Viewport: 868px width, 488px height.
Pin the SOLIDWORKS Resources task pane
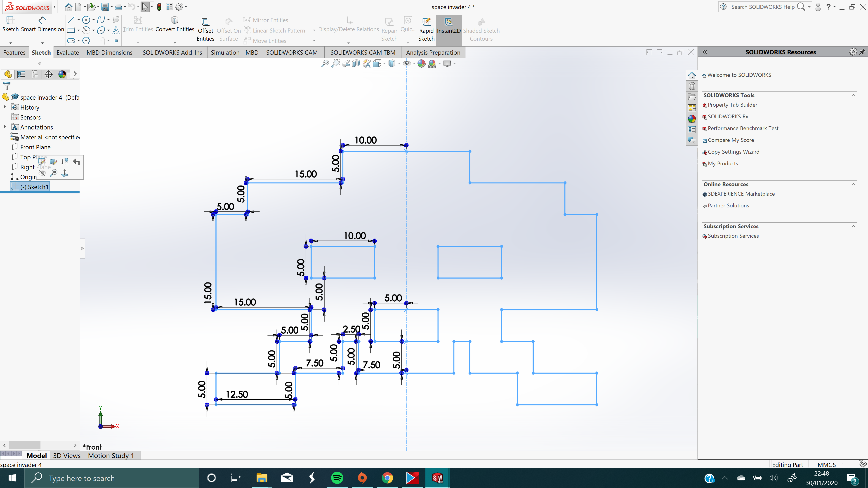[862, 52]
